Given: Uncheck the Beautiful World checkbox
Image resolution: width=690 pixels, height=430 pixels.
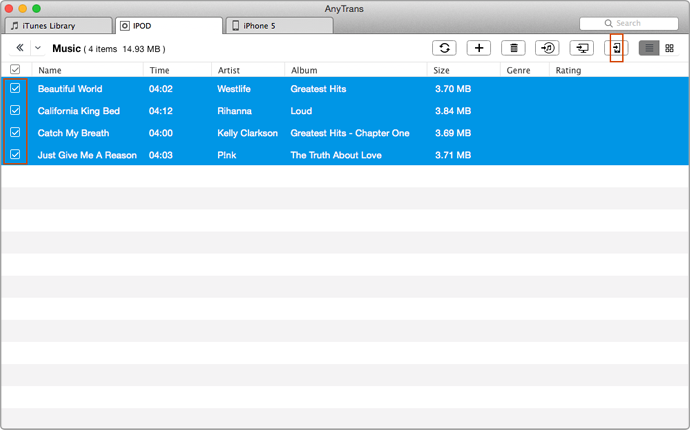Looking at the screenshot, I should 15,88.
